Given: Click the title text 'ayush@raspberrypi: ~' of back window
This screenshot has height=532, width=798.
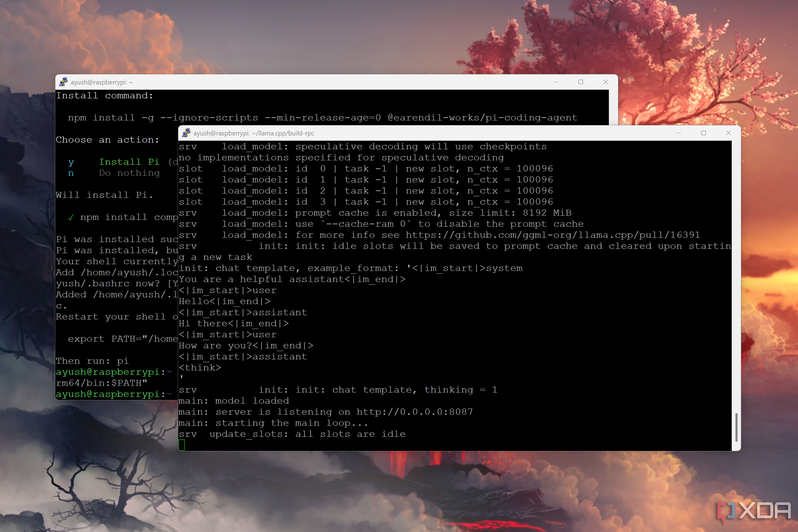Looking at the screenshot, I should tap(101, 82).
